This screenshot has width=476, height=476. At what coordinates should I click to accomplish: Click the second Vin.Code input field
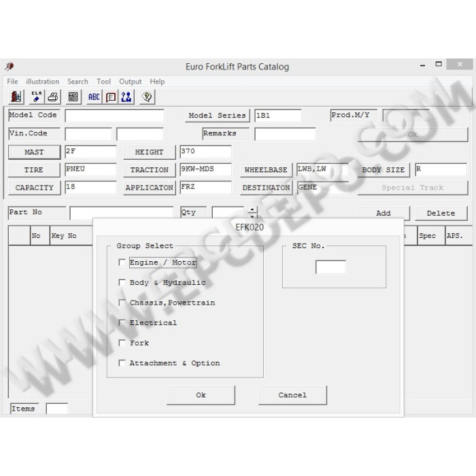pos(140,134)
